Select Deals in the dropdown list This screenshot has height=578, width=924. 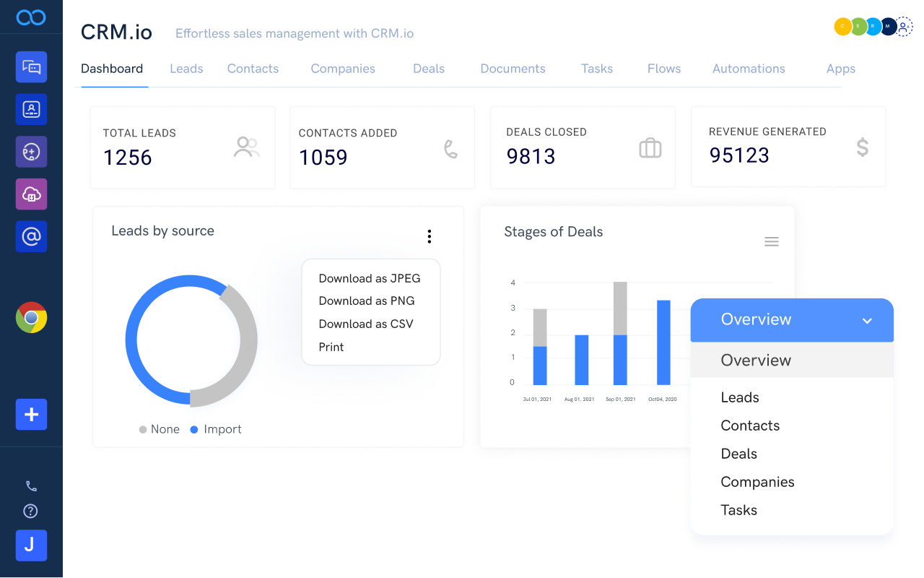pyautogui.click(x=738, y=454)
